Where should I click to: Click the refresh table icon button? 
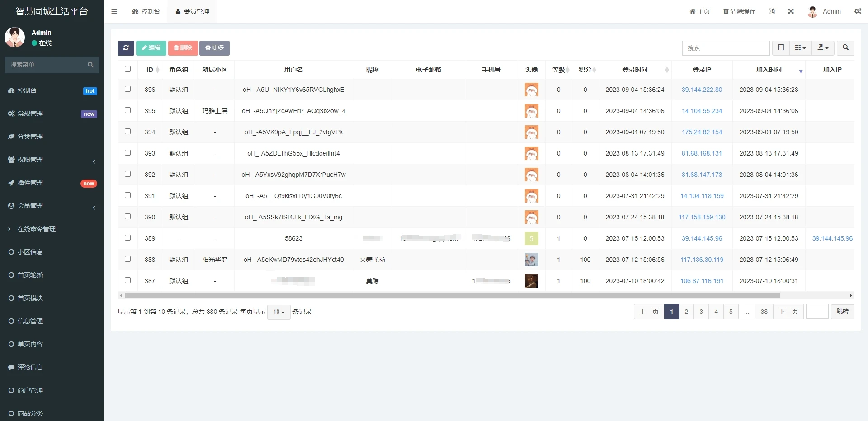point(126,48)
